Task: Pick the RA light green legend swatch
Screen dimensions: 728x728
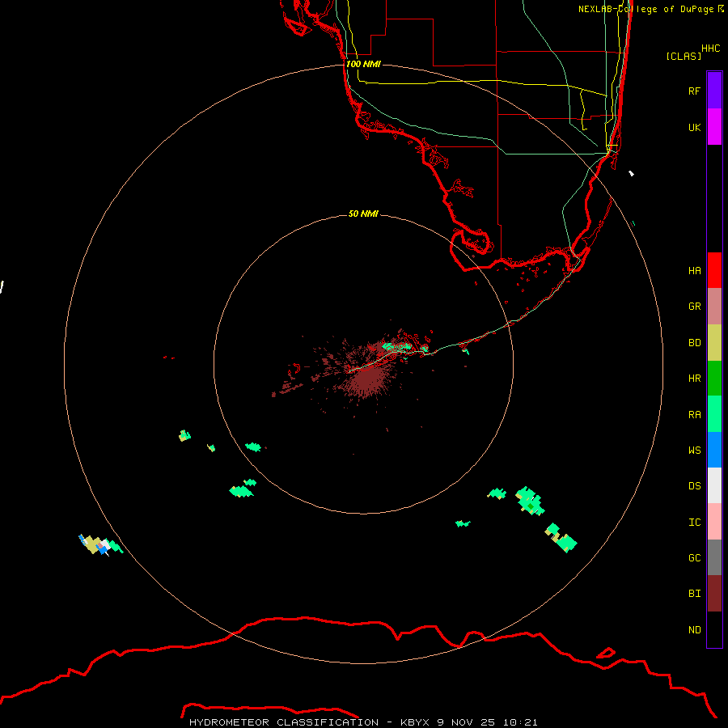Action: tap(714, 414)
